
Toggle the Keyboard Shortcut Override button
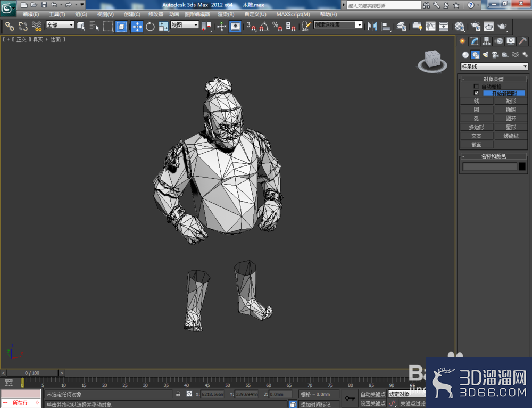pos(235,26)
